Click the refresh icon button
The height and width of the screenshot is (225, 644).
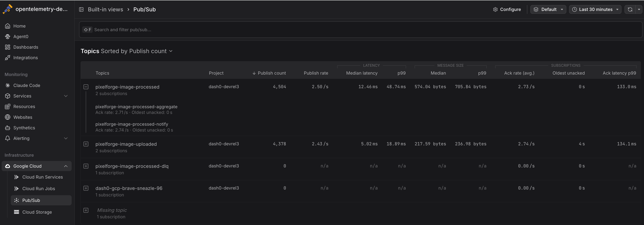(x=630, y=10)
